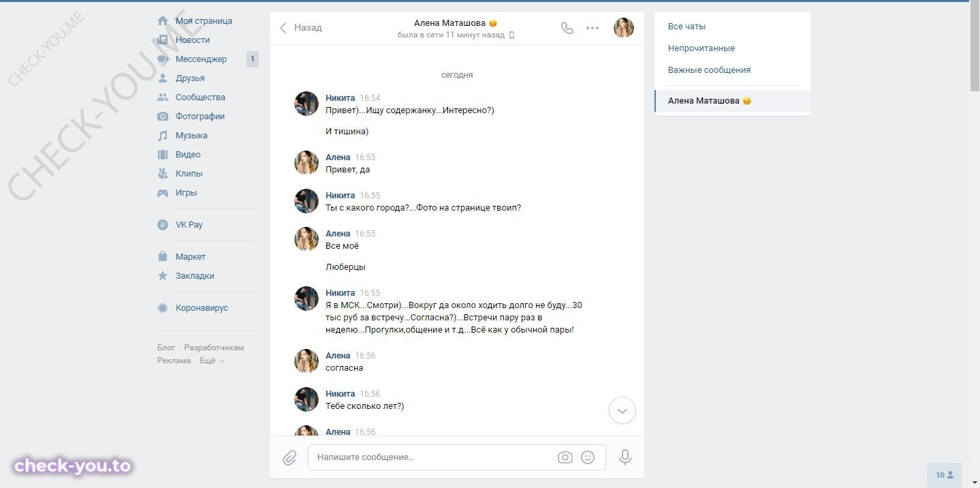Click the Клипы icon in sidebar

click(x=163, y=174)
